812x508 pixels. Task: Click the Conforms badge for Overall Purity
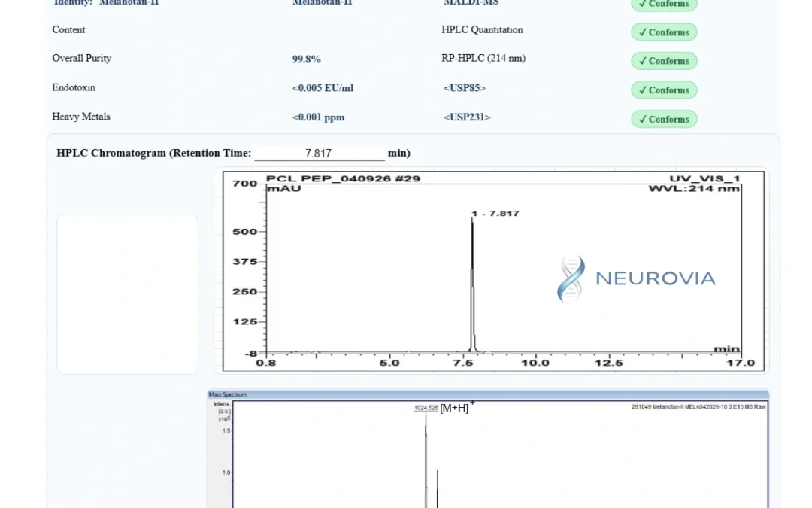point(664,61)
